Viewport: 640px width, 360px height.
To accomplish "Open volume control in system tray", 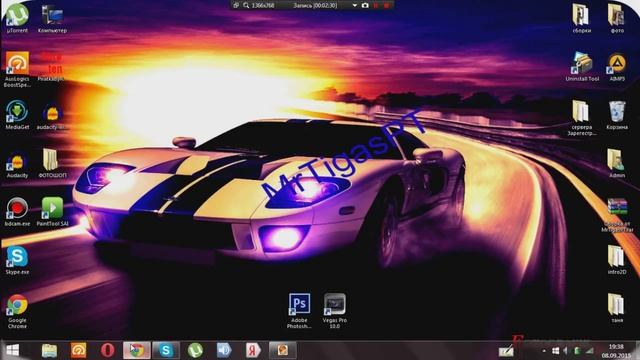I will 566,351.
